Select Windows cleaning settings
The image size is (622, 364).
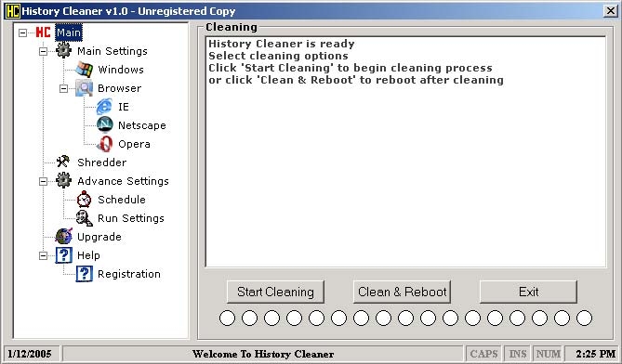121,70
